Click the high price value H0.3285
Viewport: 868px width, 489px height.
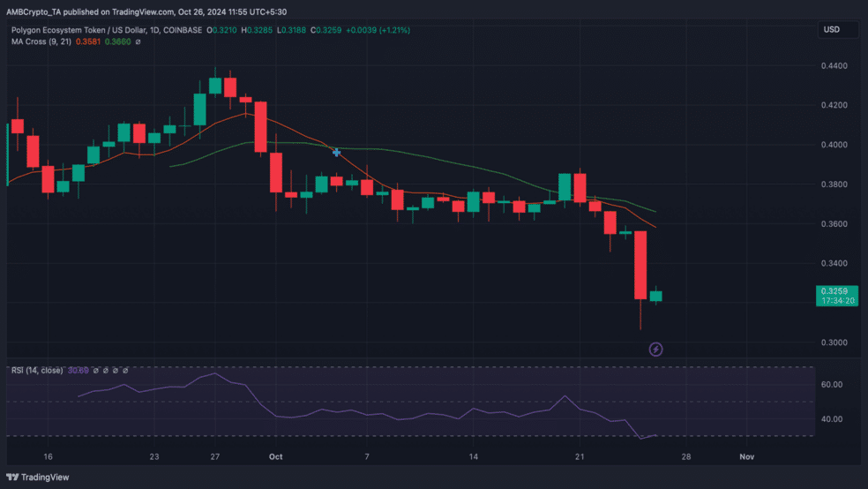pyautogui.click(x=257, y=31)
